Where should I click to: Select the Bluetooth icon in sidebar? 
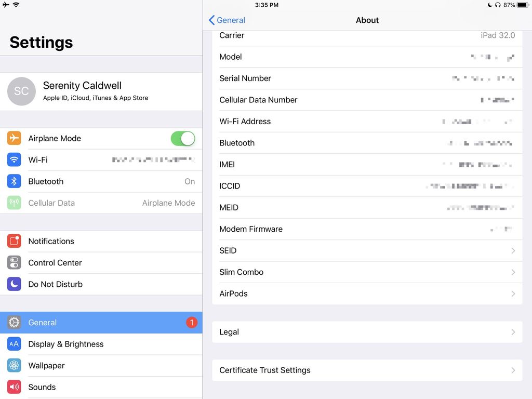[13, 181]
